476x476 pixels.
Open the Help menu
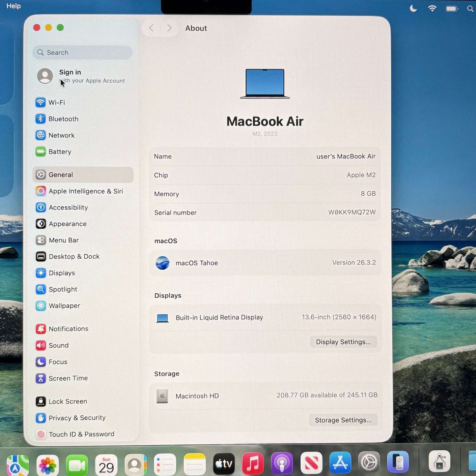click(13, 6)
